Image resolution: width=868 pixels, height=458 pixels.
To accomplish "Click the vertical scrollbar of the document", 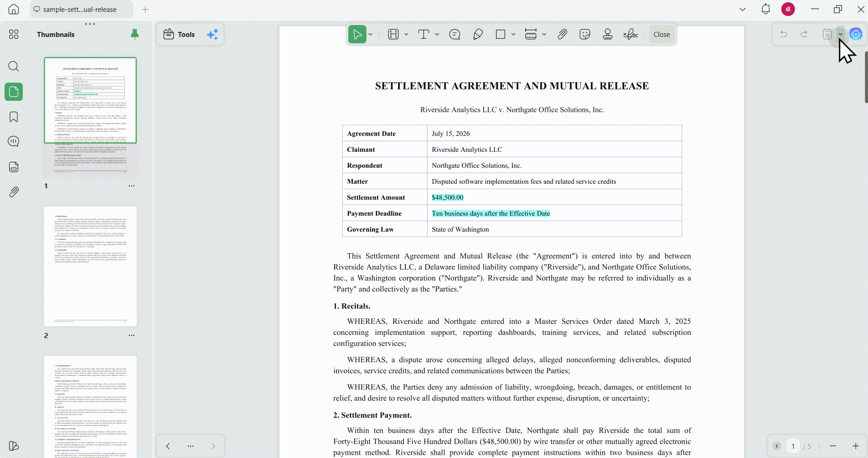I will click(866, 78).
